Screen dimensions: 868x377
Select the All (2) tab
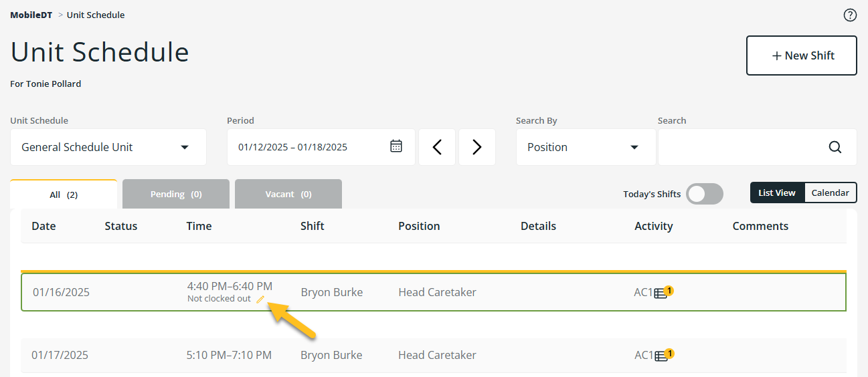(x=64, y=195)
